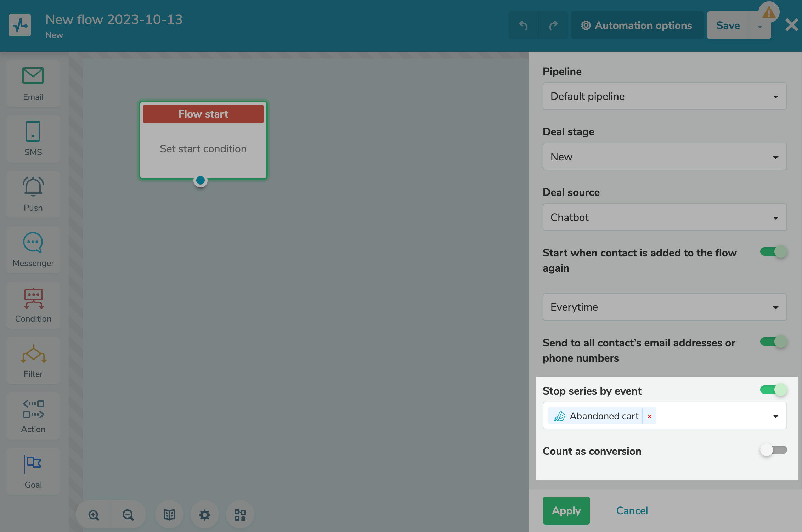This screenshot has width=802, height=532.
Task: Pick the Messenger chat bubble icon
Action: pos(33,243)
